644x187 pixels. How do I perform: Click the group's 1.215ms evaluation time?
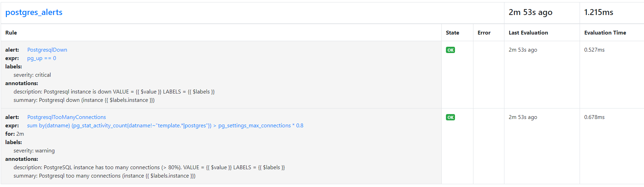(598, 12)
